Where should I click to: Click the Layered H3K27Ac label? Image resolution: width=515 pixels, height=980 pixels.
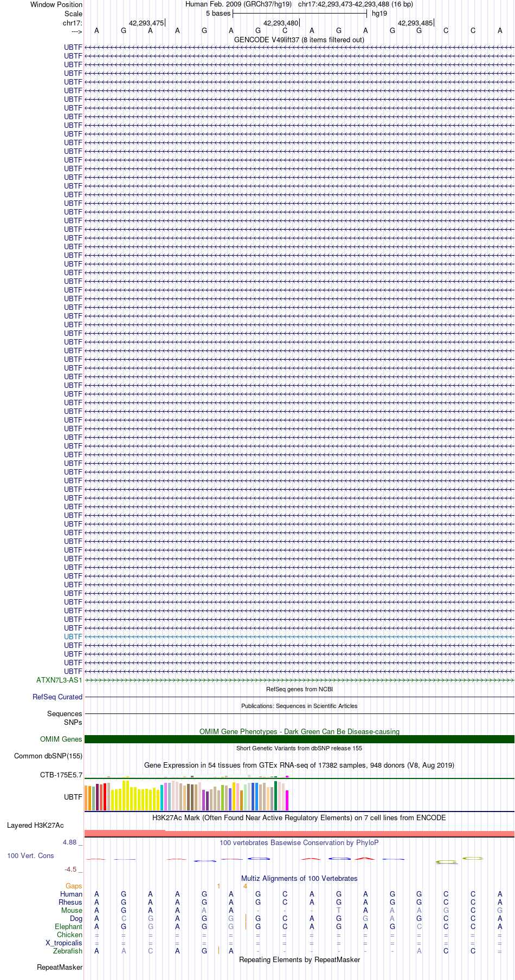click(35, 825)
